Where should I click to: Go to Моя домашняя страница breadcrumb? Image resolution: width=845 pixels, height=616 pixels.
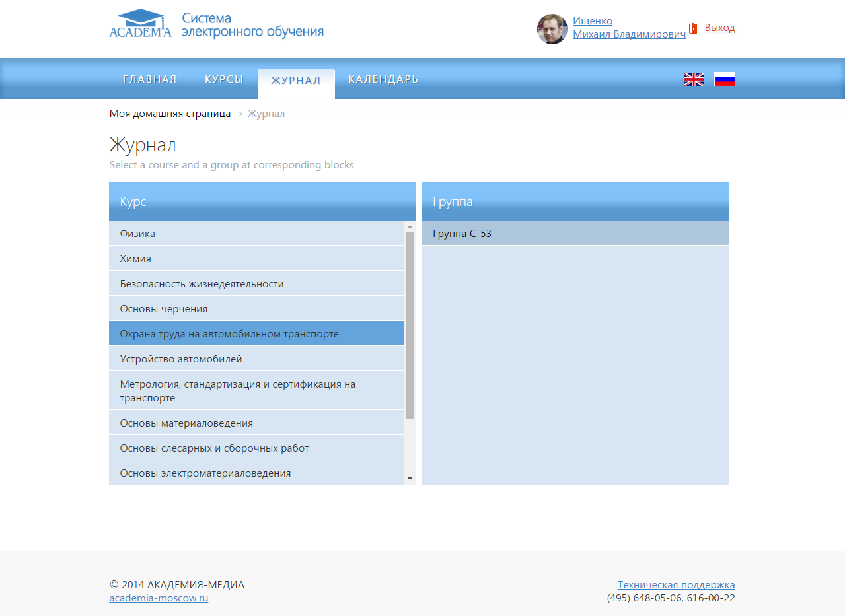point(170,114)
